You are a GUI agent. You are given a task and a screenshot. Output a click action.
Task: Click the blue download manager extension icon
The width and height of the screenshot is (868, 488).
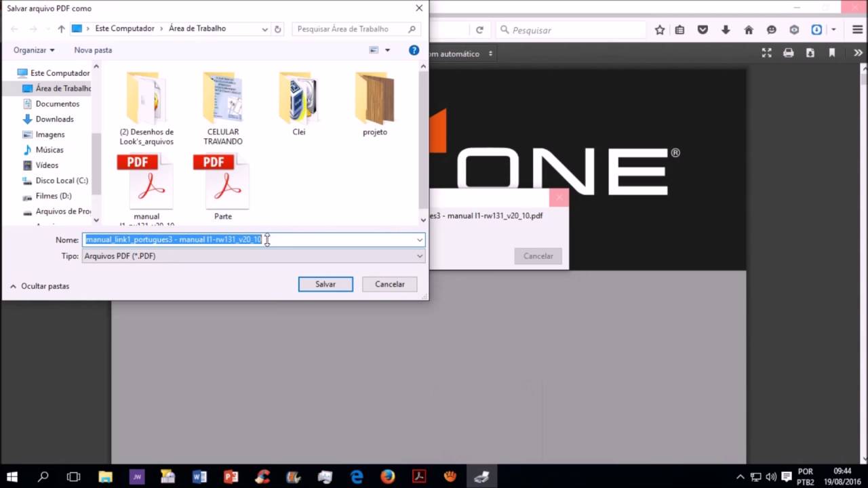click(816, 30)
